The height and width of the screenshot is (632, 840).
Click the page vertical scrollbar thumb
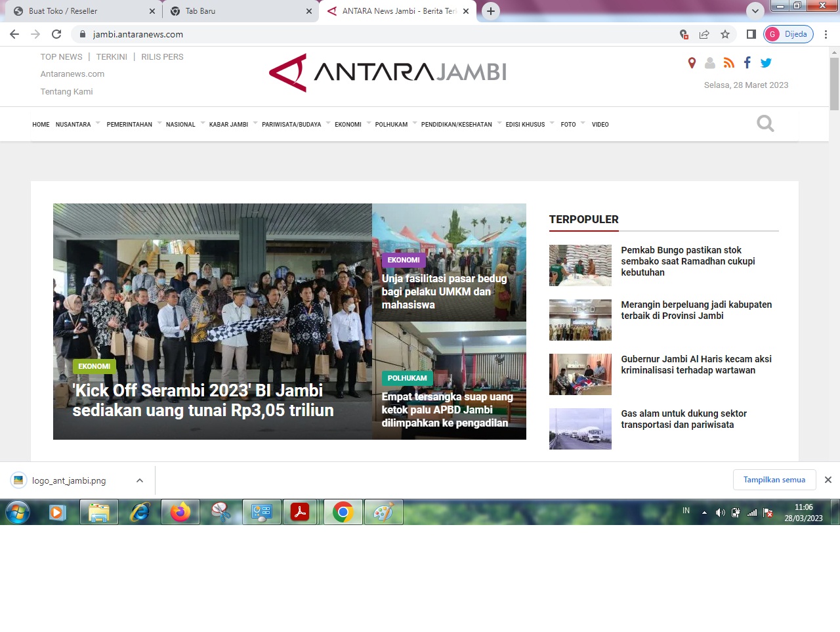point(834,83)
